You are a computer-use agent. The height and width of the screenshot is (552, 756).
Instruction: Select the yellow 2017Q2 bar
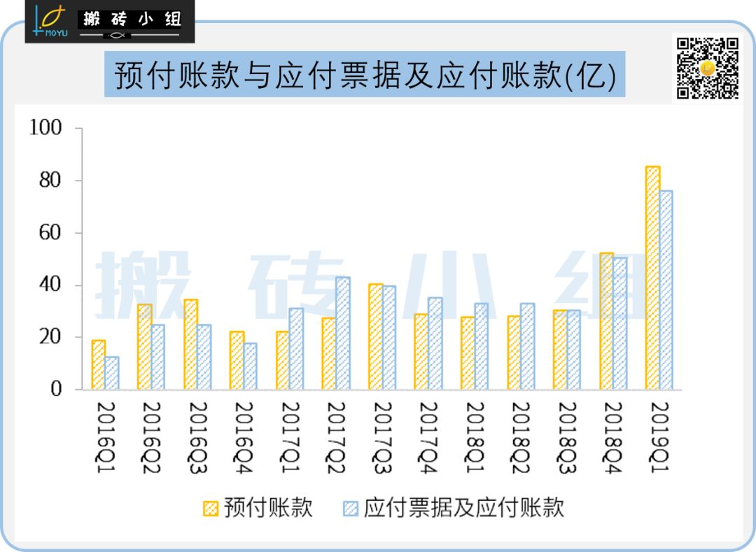(x=329, y=353)
